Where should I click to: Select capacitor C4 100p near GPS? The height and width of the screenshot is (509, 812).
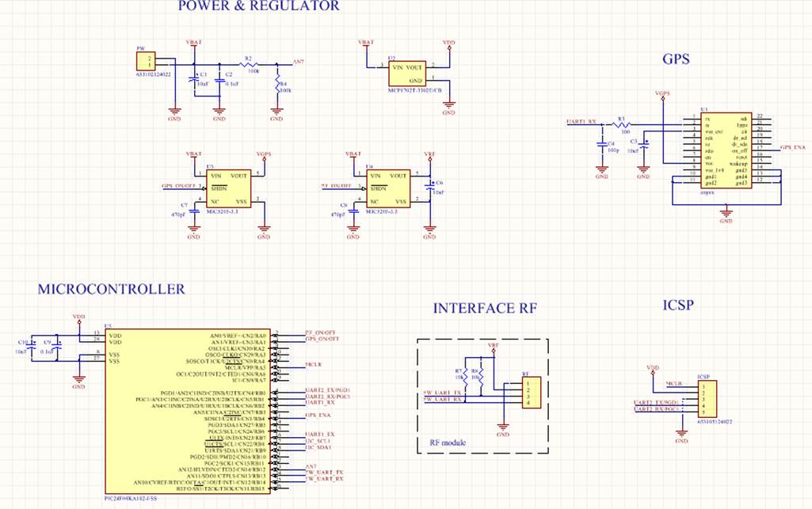pos(601,146)
